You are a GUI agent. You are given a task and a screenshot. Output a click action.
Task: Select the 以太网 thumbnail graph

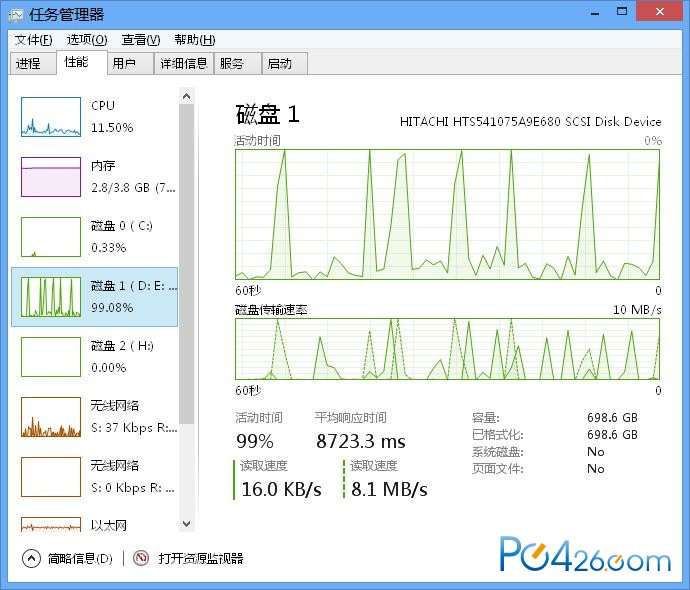click(x=51, y=524)
